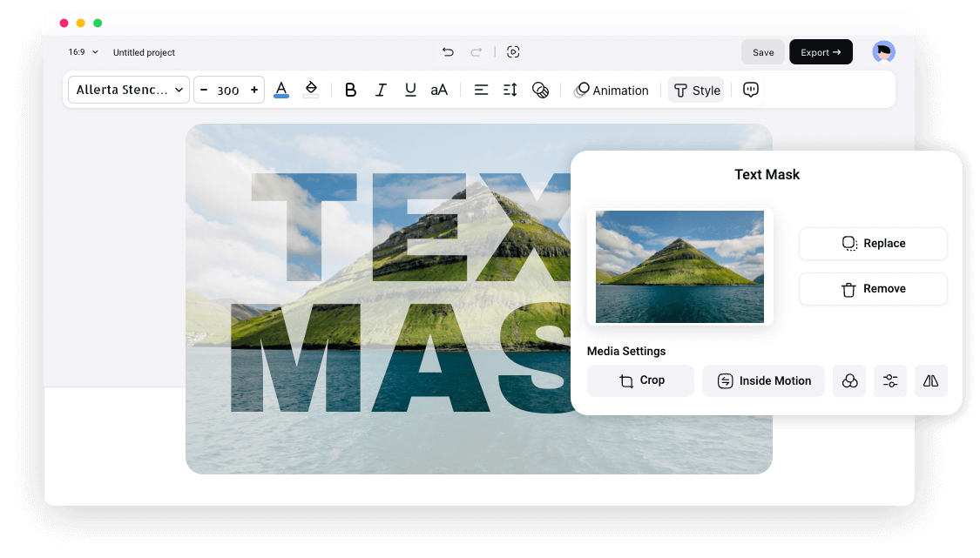Change text case with aA icon
Image resolution: width=980 pixels, height=558 pixels.
pyautogui.click(x=439, y=90)
